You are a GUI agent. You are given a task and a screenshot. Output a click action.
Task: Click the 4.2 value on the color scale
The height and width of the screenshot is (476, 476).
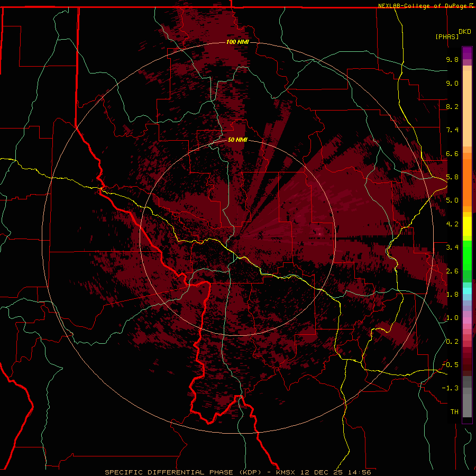(452, 224)
